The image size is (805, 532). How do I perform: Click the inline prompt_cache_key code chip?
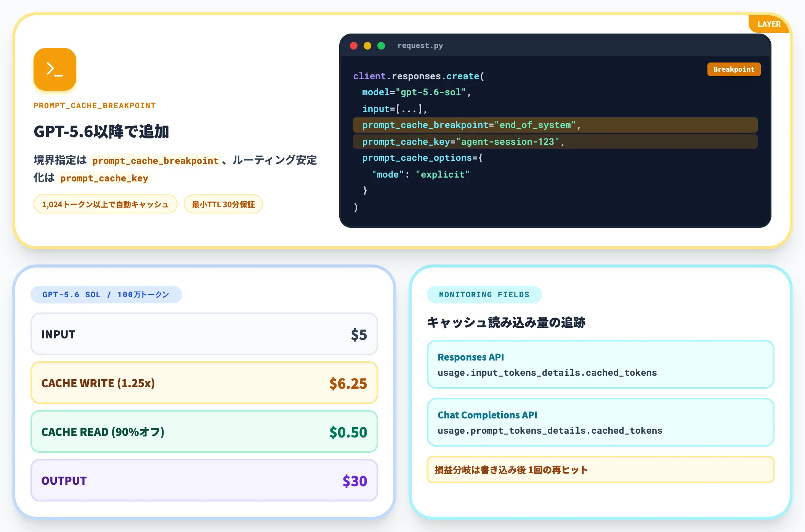click(x=104, y=178)
